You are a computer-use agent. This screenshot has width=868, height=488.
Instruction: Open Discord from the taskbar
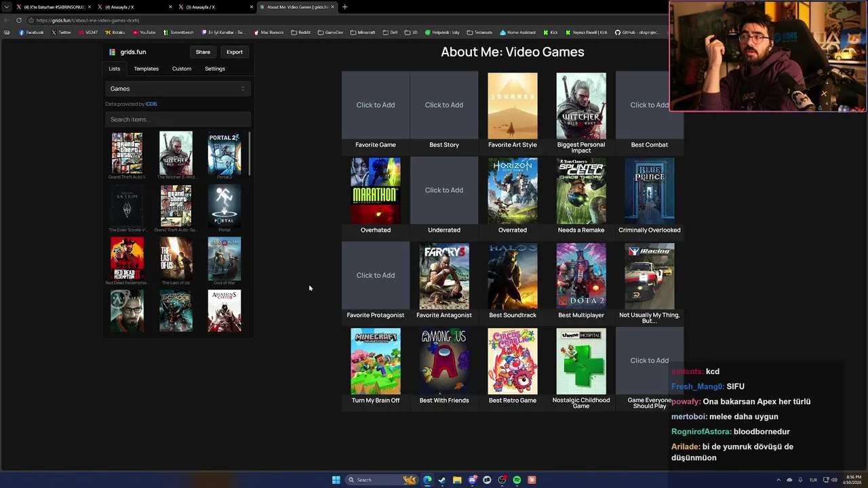click(472, 480)
